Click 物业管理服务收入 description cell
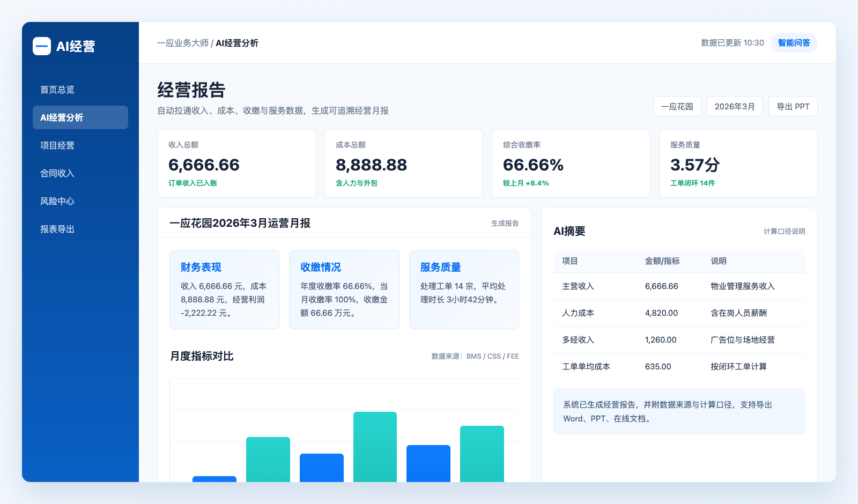This screenshot has height=504, width=858. pos(743,286)
